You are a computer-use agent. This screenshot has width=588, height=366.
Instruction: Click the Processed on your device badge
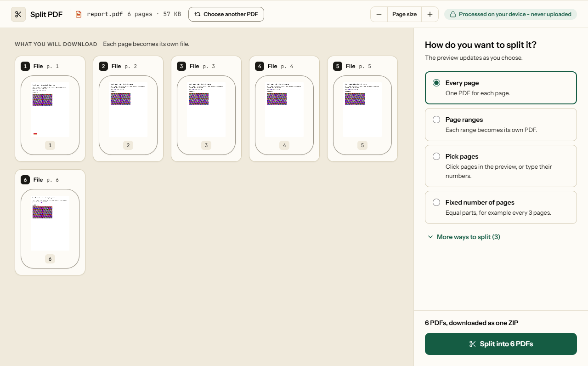(x=510, y=14)
